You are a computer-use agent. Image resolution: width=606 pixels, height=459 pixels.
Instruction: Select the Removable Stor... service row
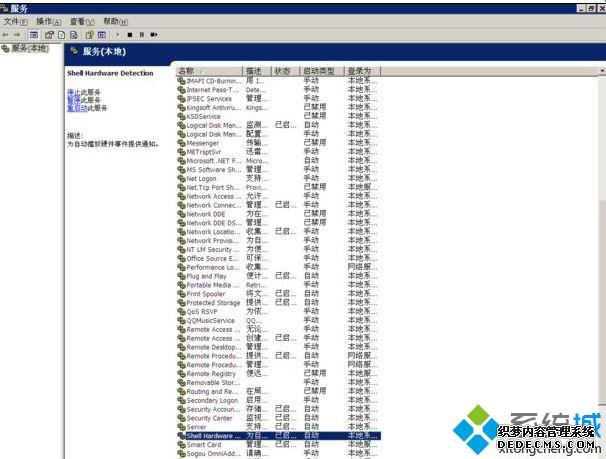[279, 382]
